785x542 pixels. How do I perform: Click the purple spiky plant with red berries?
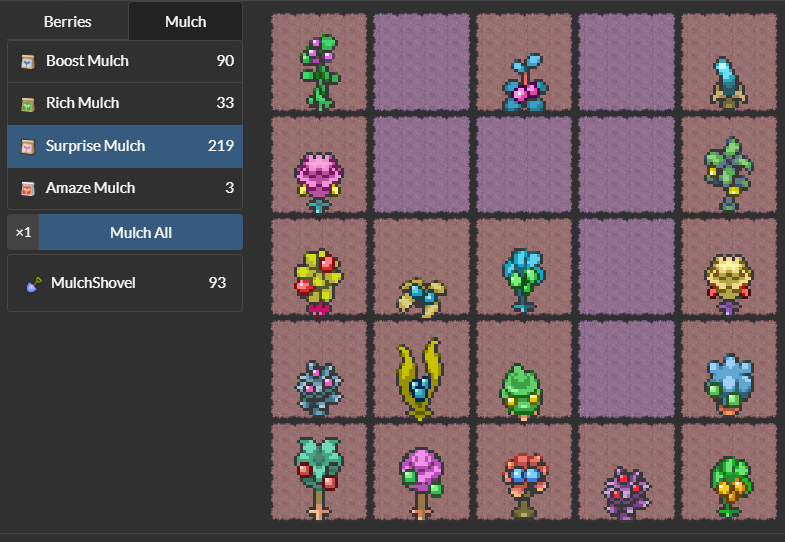(626, 493)
